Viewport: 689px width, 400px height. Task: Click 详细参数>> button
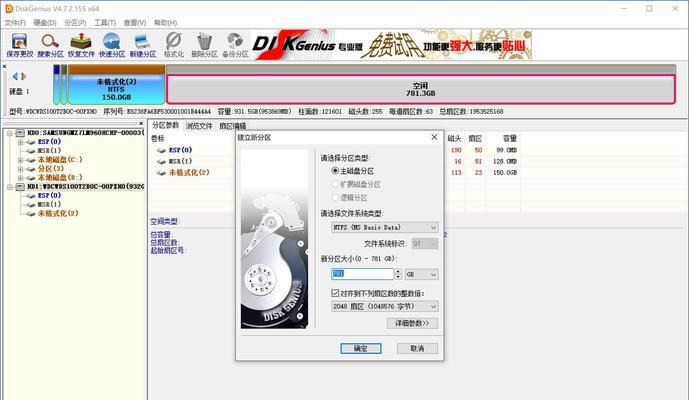(412, 323)
